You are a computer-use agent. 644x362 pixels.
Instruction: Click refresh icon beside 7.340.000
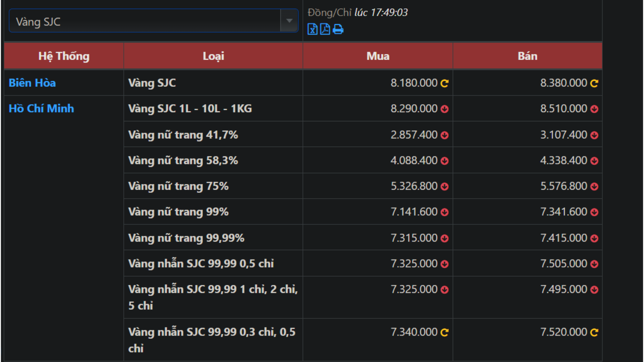pyautogui.click(x=444, y=332)
